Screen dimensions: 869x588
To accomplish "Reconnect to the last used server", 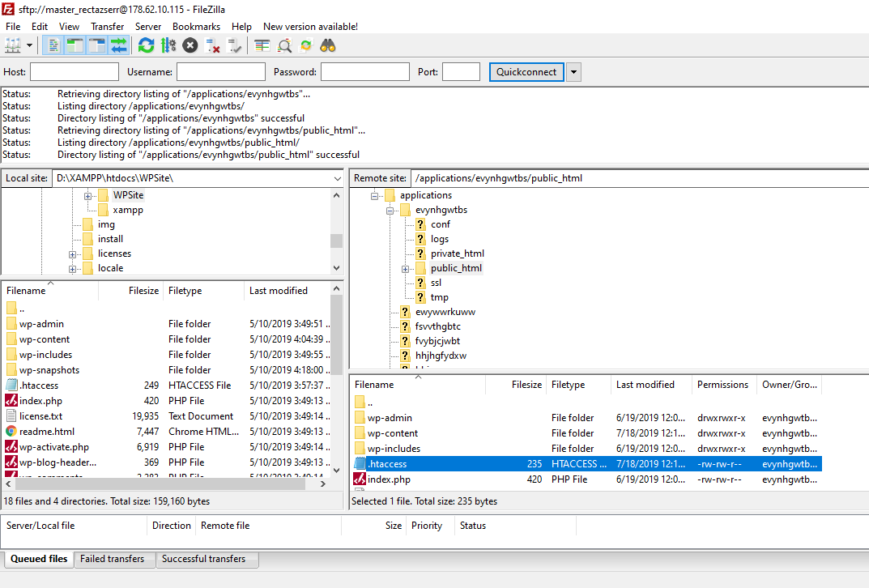I will point(234,45).
